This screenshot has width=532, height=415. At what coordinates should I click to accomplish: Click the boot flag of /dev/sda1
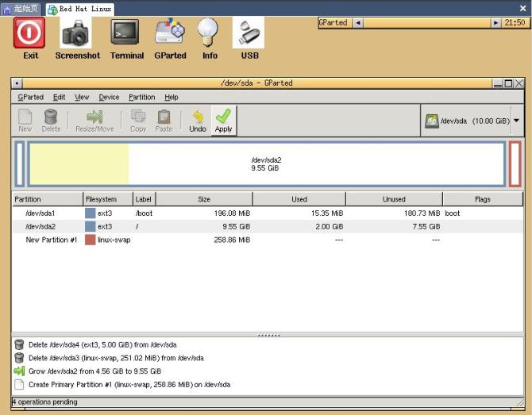453,213
